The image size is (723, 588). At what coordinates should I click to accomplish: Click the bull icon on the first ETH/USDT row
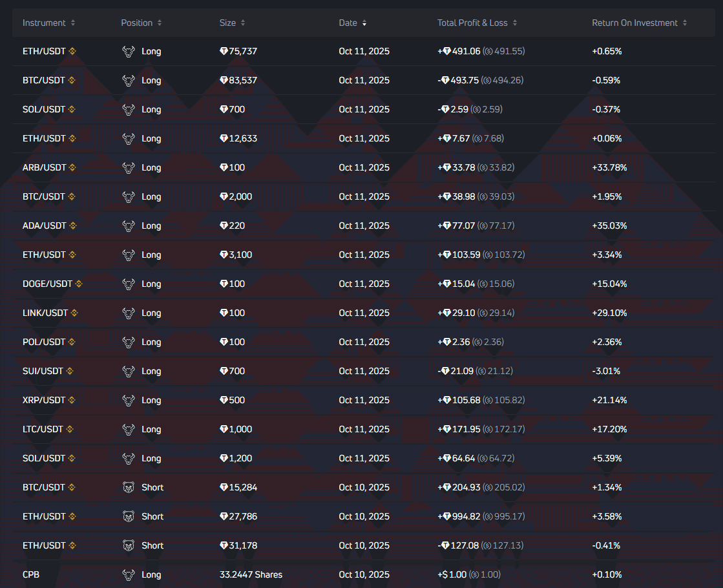(x=129, y=51)
